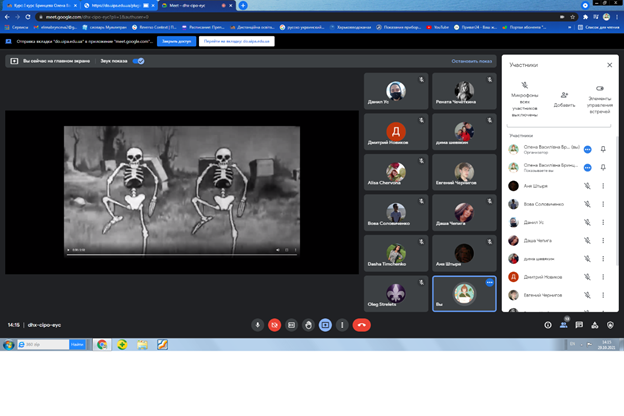
Task: Open Вова Соловиченко three-dot menu
Action: point(603,204)
